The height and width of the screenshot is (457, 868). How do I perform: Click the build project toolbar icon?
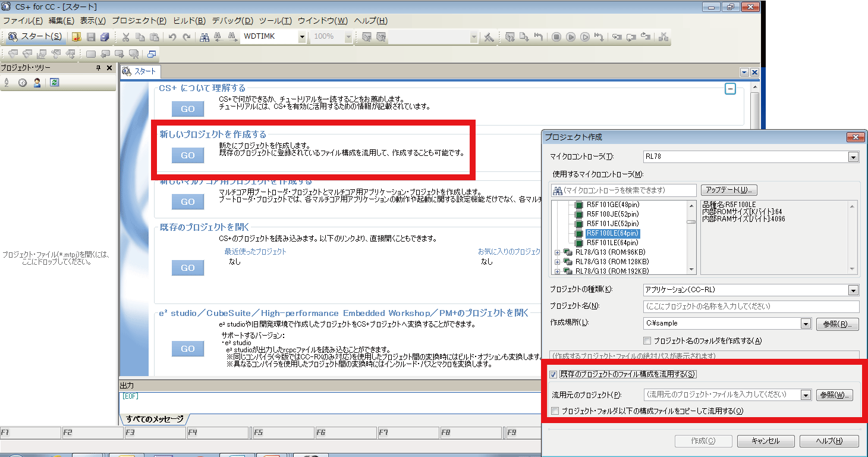coord(366,37)
